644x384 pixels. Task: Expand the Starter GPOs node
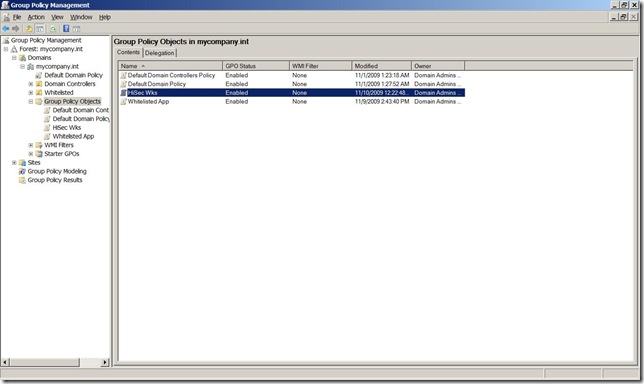pyautogui.click(x=31, y=154)
